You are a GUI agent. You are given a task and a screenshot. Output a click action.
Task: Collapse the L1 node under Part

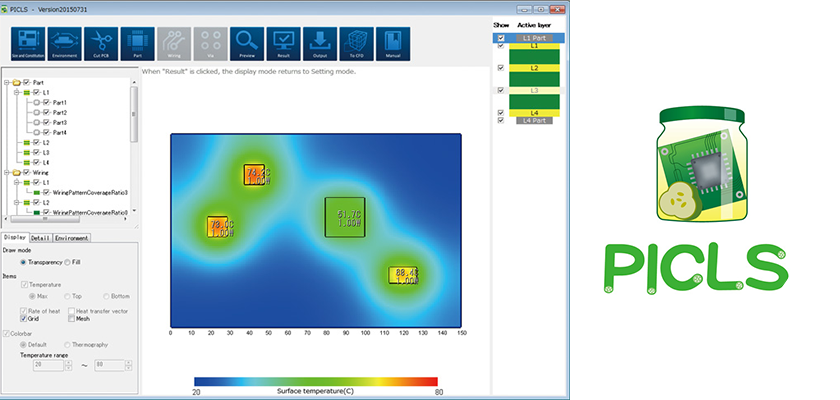[x=17, y=93]
